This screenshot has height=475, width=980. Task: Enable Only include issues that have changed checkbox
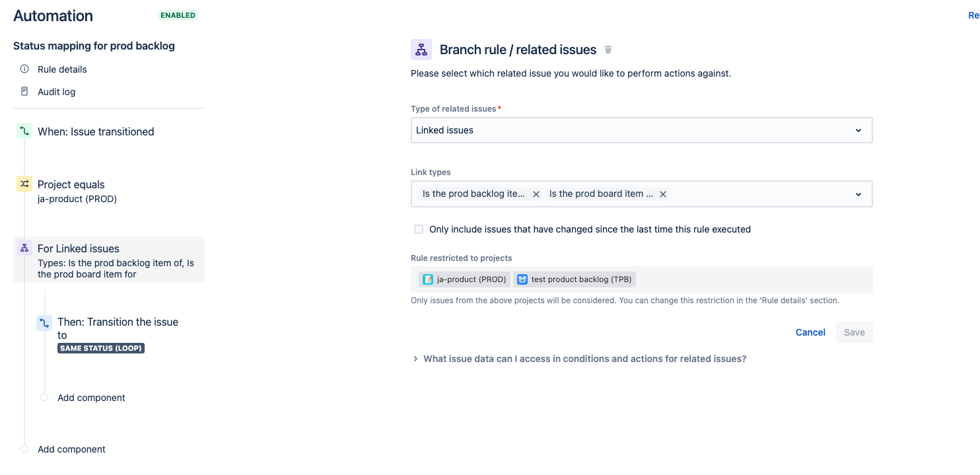(x=419, y=229)
